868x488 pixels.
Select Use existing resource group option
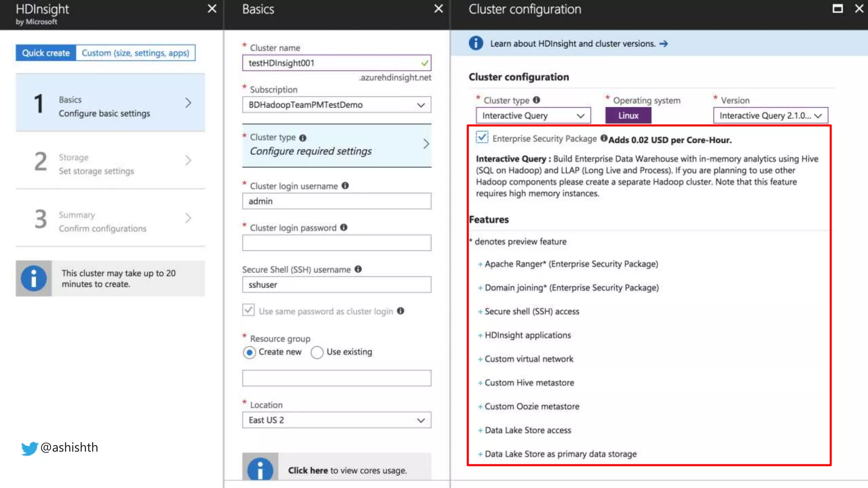coord(317,352)
